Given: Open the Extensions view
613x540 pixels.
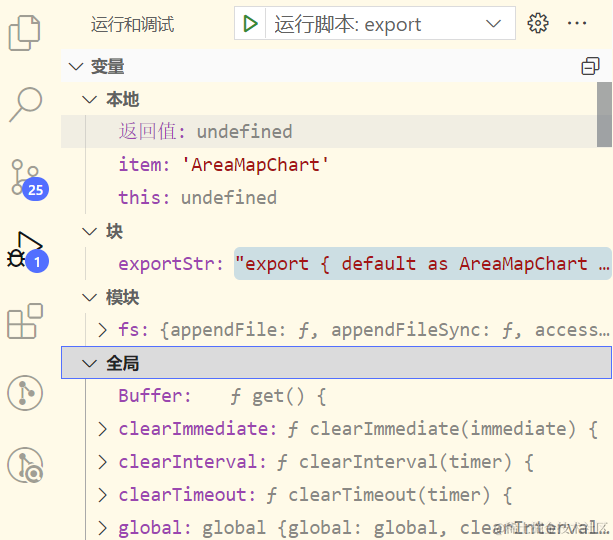Looking at the screenshot, I should point(25,321).
